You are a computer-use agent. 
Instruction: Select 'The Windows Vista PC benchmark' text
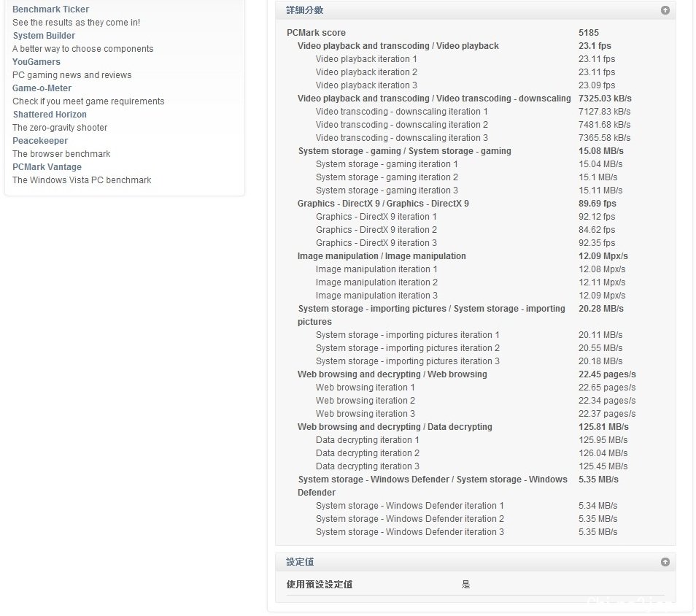point(82,180)
